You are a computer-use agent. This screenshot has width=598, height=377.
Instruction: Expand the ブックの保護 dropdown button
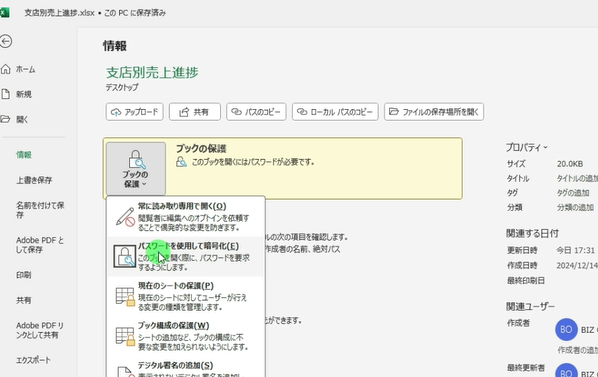(136, 169)
